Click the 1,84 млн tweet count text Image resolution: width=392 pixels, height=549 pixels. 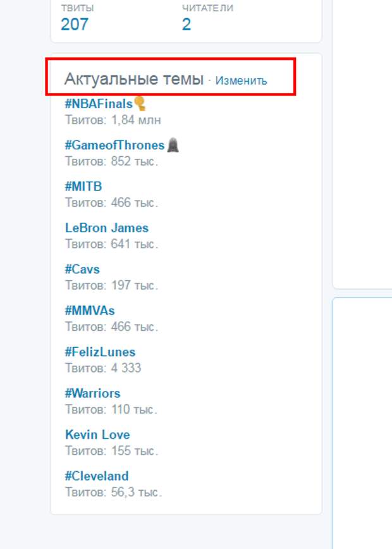point(136,120)
